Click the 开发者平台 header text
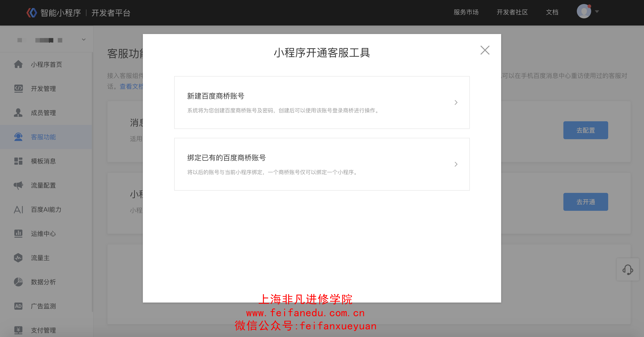 (111, 13)
